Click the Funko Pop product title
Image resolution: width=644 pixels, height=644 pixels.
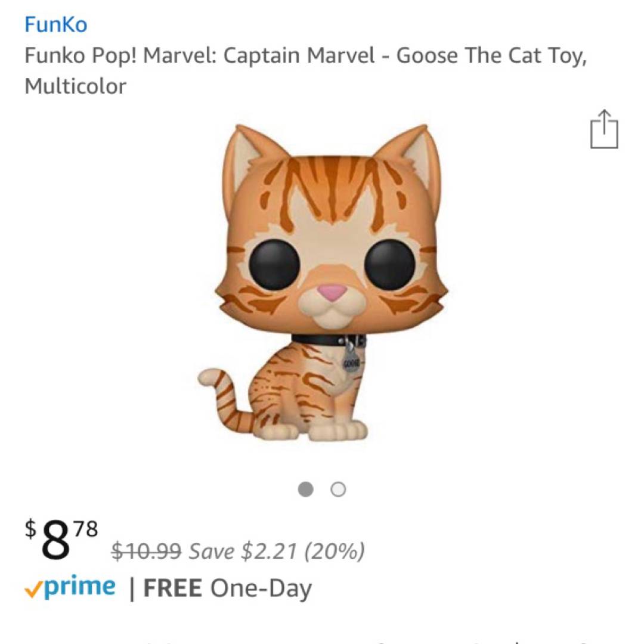click(x=305, y=56)
